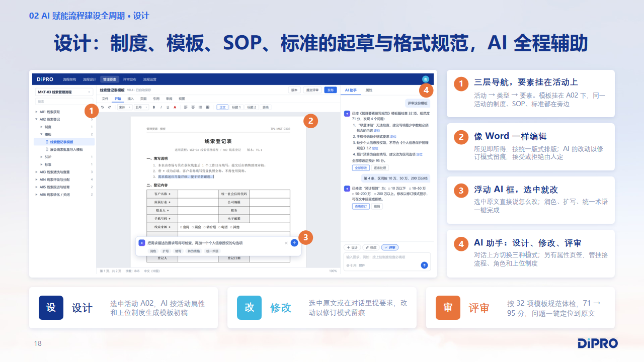Image resolution: width=644 pixels, height=362 pixels.
Task: Tick the 电话 checkbox in 线索来源 row
Action: coord(220,227)
